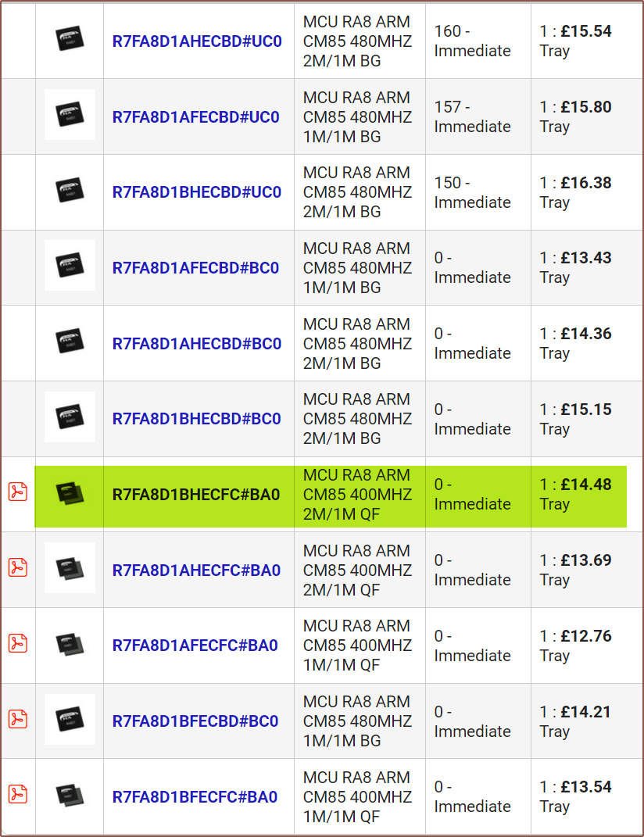
Task: Follow the R7FA8D1BHECBD#UC0 part number link
Action: coord(197,192)
